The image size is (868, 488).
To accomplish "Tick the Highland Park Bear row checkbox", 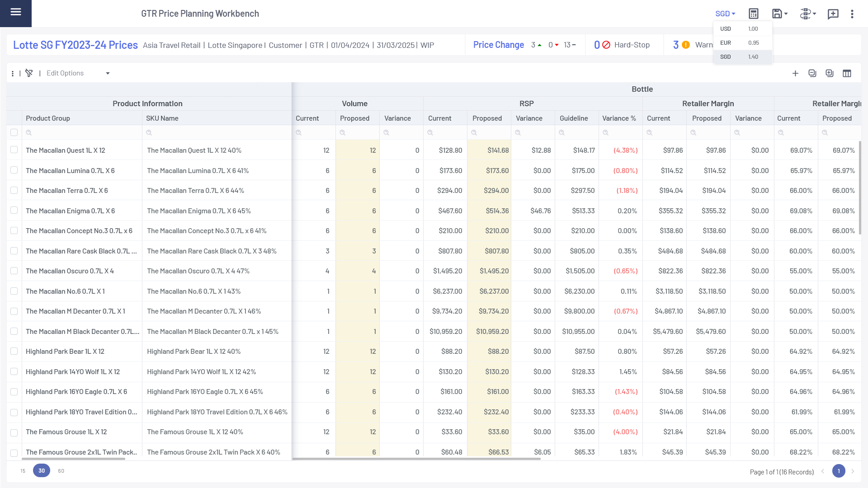I will pos(14,352).
